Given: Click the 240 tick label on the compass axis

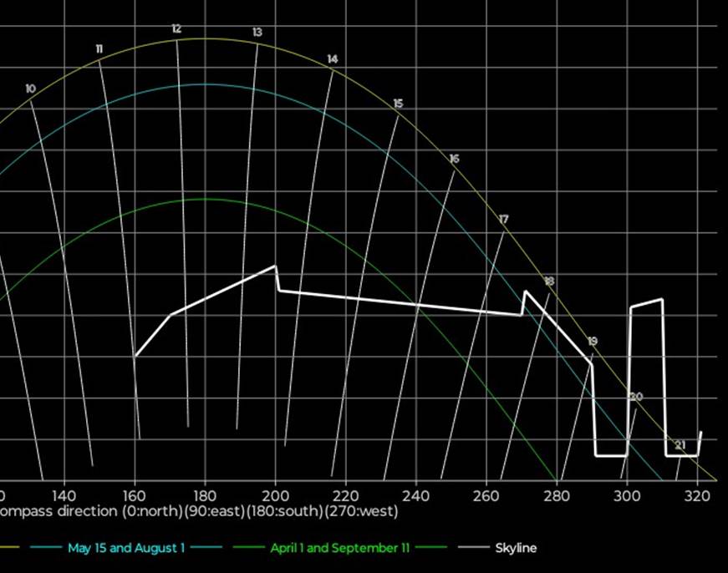Looking at the screenshot, I should point(416,494).
